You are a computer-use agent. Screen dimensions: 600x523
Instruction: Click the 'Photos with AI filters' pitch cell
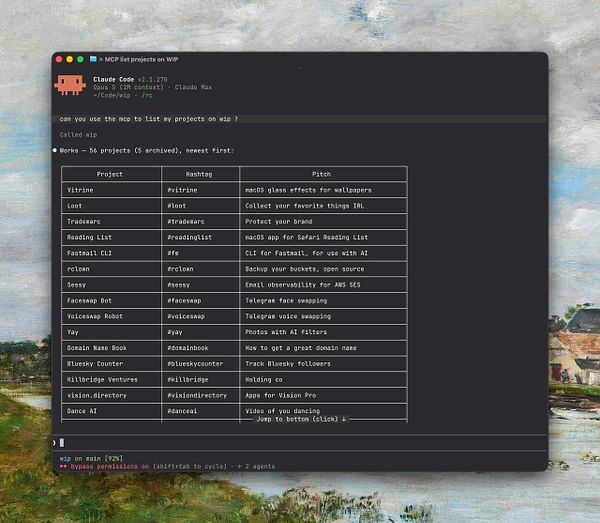point(286,332)
